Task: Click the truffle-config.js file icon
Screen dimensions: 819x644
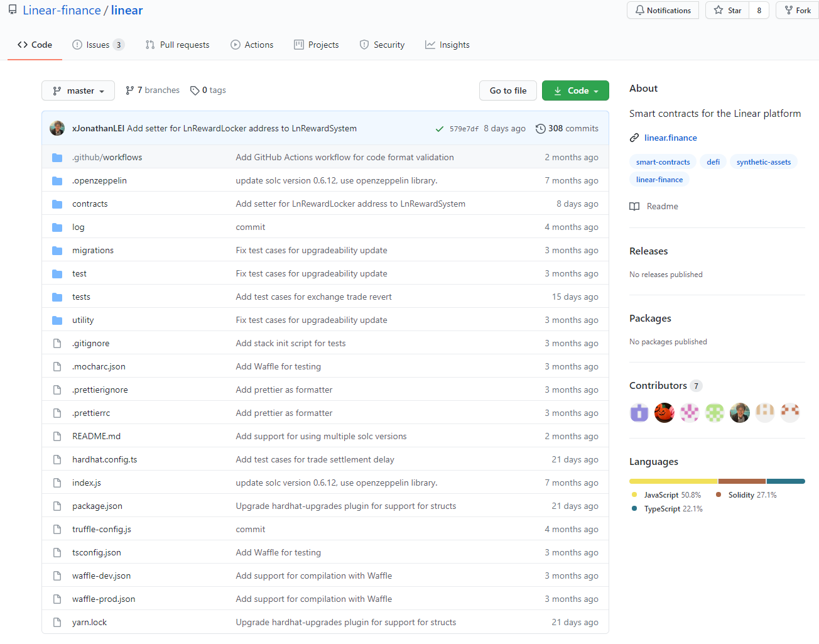Action: (57, 529)
